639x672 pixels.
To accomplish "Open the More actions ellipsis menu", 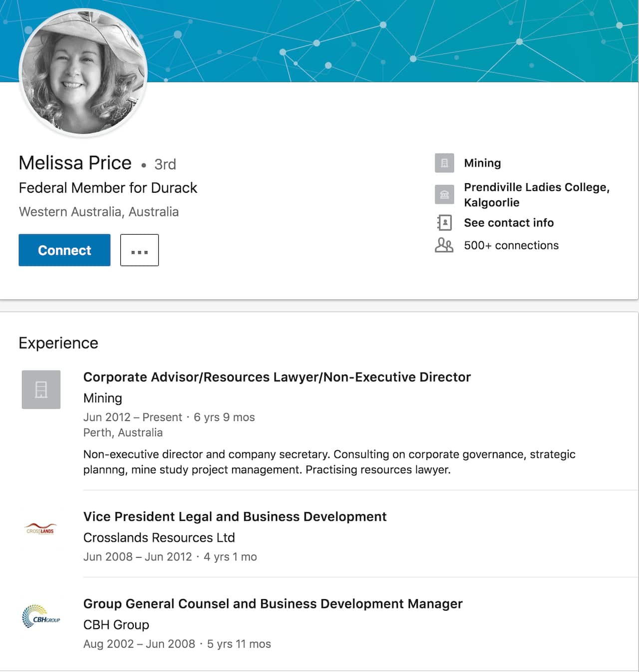I will tap(139, 250).
